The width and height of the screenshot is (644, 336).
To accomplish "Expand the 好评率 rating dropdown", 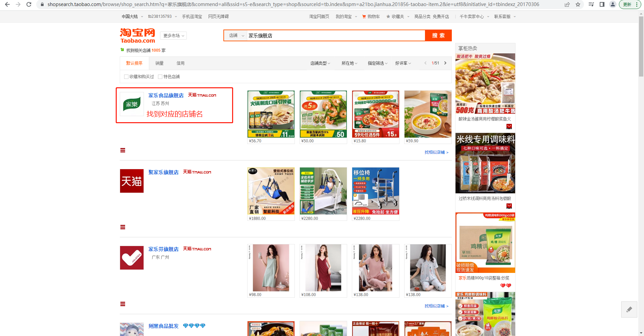I will (x=403, y=63).
